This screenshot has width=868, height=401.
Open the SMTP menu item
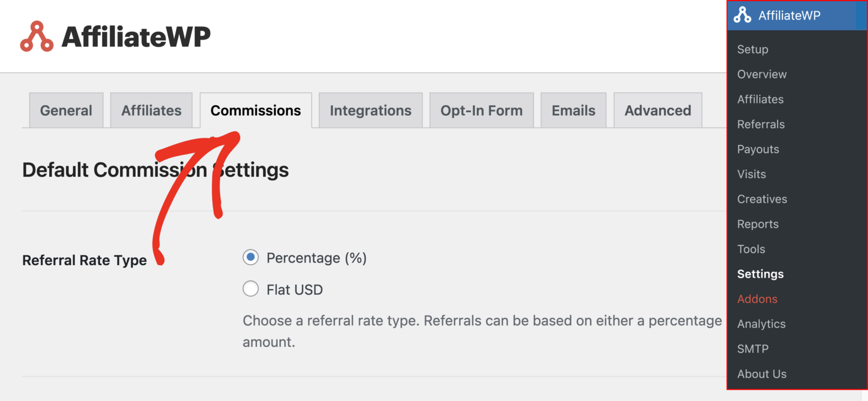click(753, 349)
